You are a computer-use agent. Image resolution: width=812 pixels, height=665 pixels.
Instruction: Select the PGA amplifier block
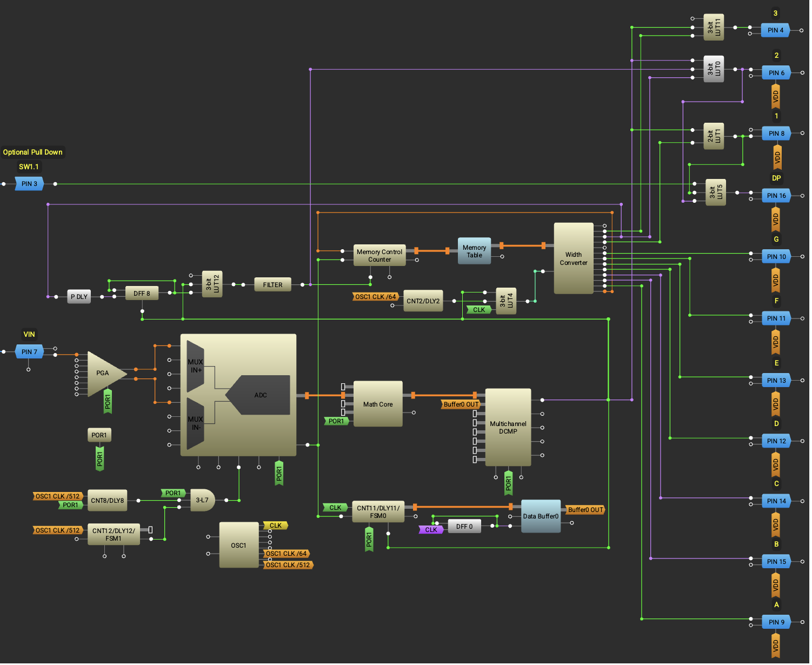coord(103,374)
